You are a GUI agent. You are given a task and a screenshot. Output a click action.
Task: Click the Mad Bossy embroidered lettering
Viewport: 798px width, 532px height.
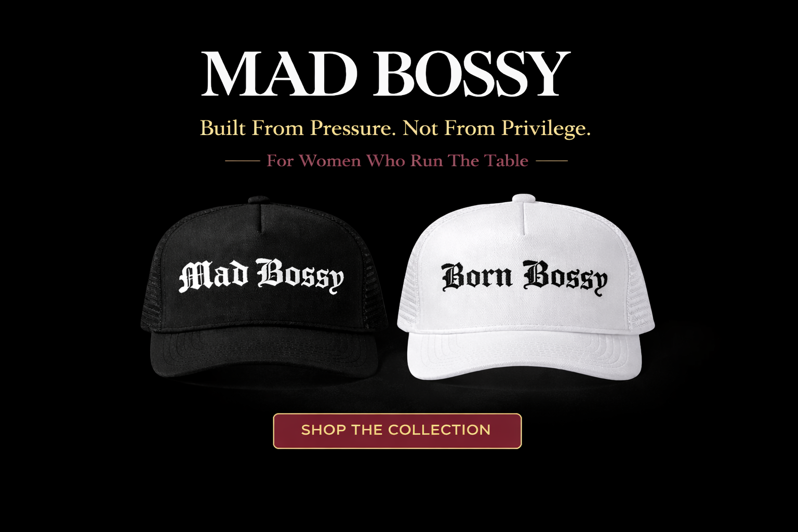(261, 276)
